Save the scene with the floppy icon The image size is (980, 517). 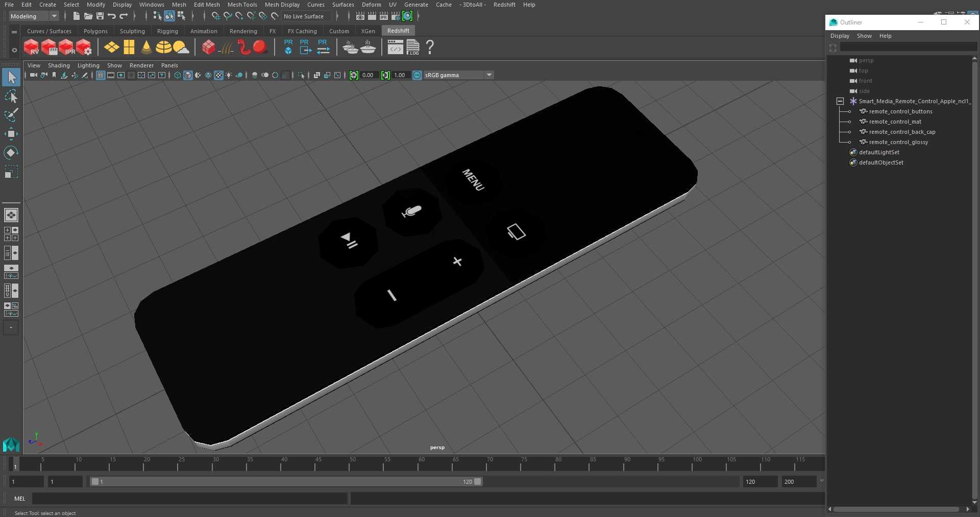tap(100, 16)
